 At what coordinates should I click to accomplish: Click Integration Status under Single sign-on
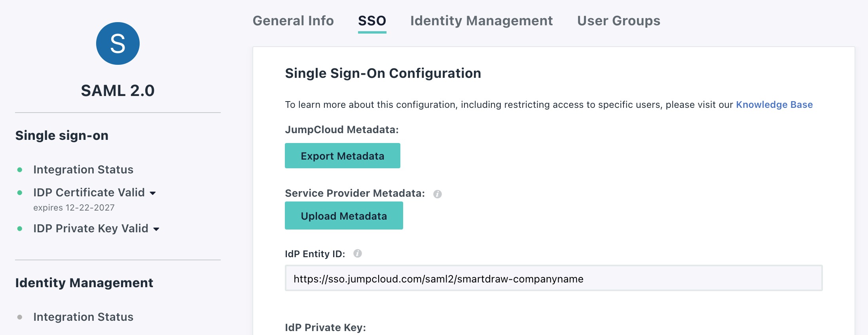pyautogui.click(x=83, y=169)
